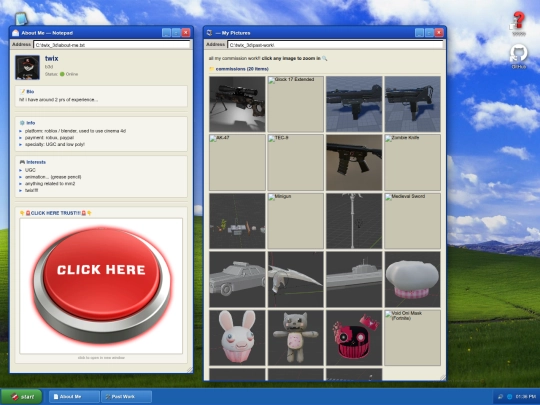Open the grey police car thumbnail

point(237,279)
